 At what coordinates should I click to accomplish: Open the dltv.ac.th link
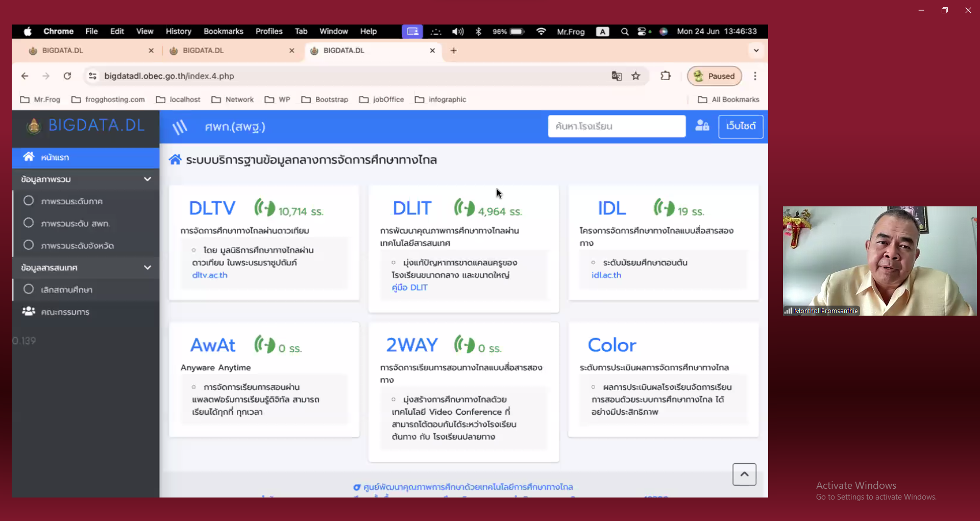pos(210,275)
